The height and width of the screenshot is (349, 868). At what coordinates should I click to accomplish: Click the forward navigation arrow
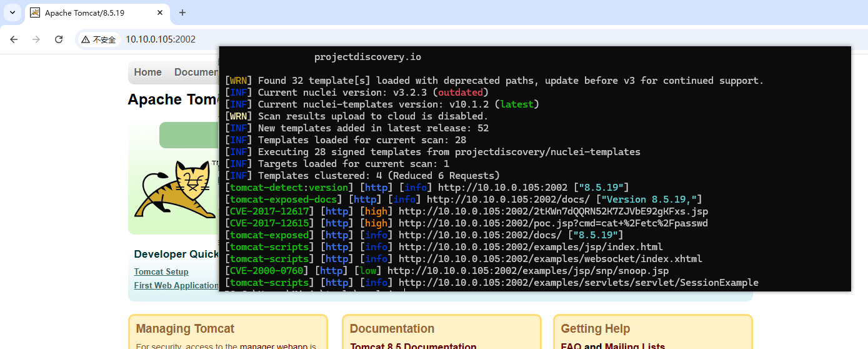point(36,39)
